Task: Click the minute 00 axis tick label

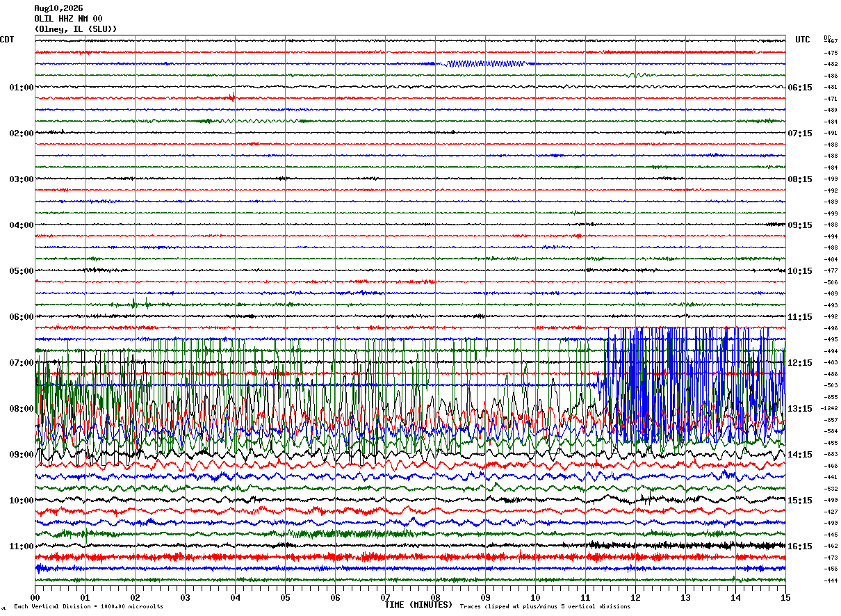Action: tap(35, 597)
